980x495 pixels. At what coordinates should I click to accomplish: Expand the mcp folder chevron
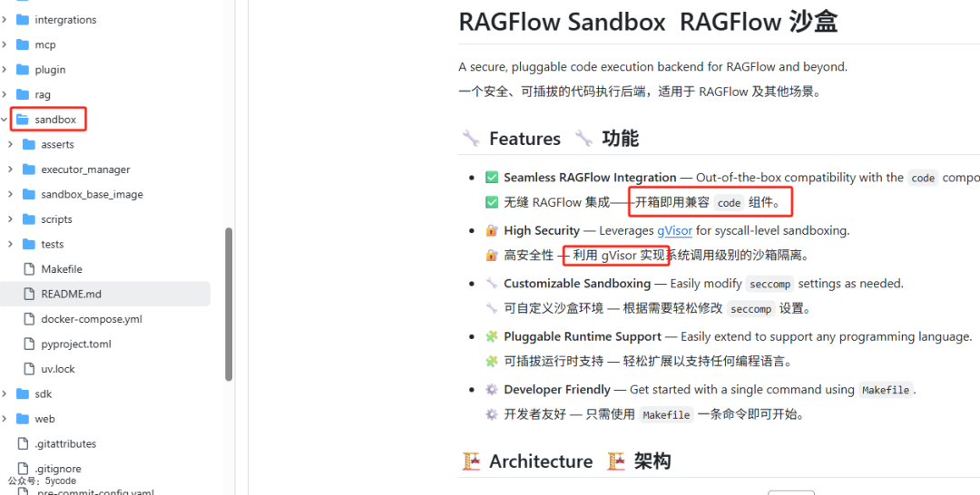(x=4, y=44)
